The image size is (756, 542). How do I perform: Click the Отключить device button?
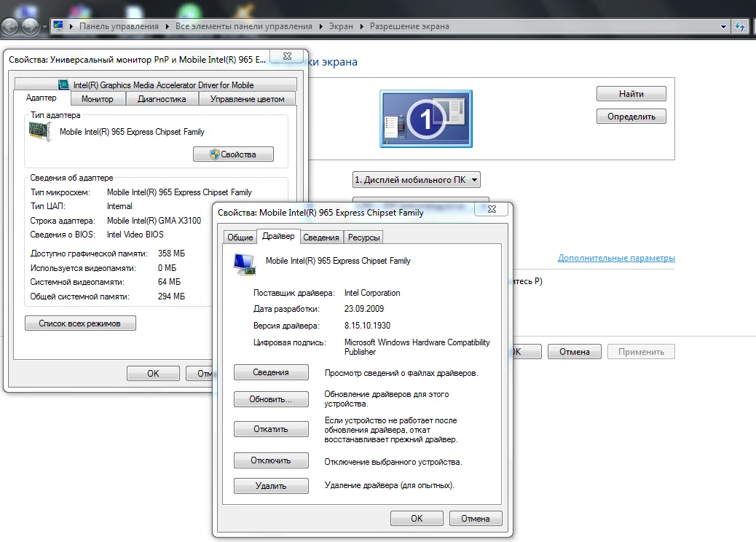[271, 460]
